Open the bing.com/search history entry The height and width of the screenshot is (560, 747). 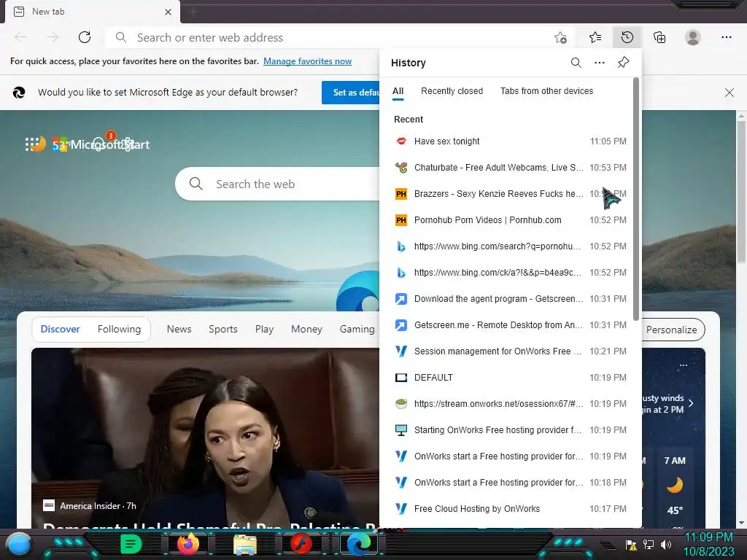[510, 246]
